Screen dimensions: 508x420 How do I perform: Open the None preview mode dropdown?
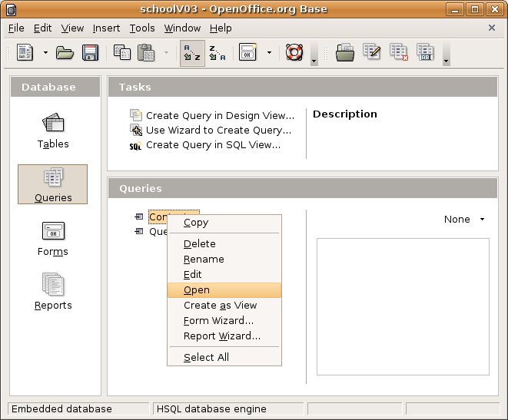pyautogui.click(x=464, y=220)
